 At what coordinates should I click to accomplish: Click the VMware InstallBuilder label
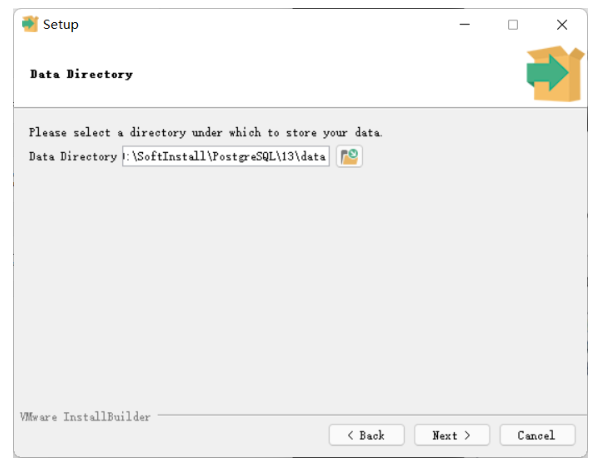[85, 417]
